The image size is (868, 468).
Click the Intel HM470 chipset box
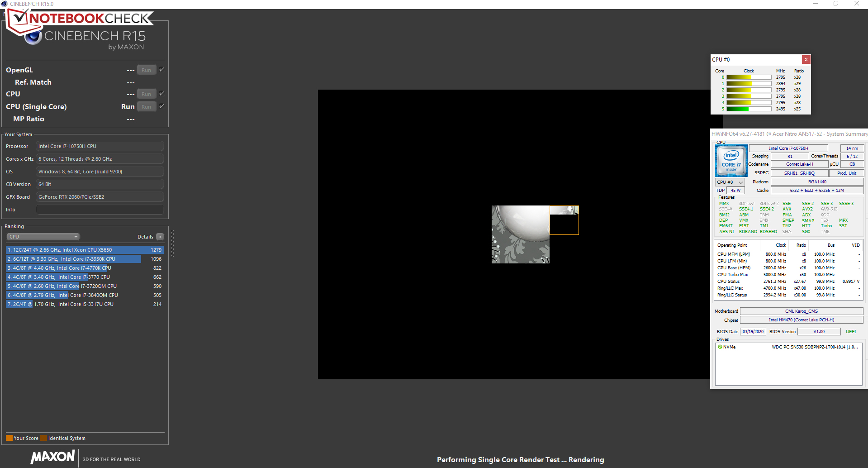click(801, 320)
